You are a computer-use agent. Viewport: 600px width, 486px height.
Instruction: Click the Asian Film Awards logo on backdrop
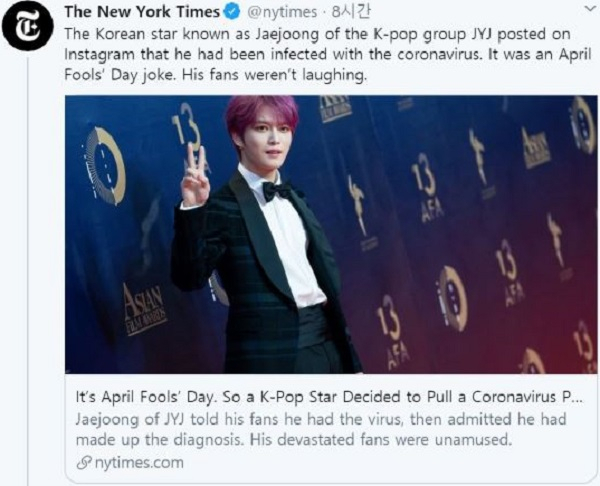point(144,309)
